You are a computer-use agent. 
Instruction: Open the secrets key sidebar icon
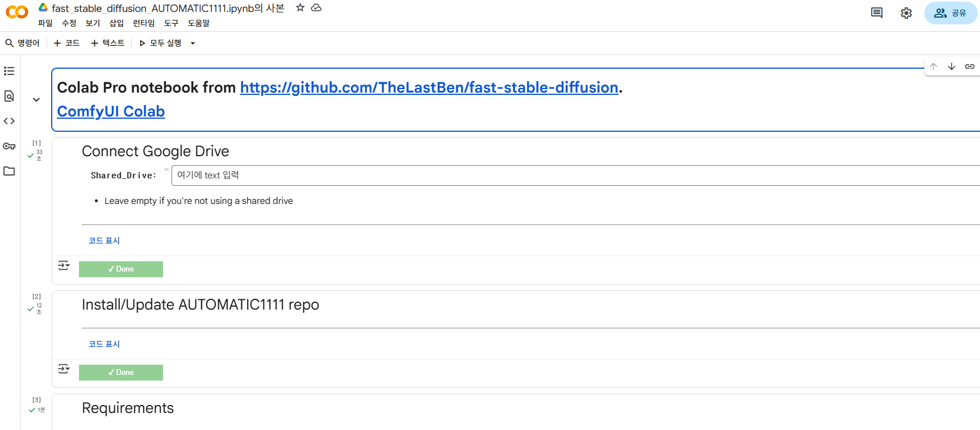[9, 146]
